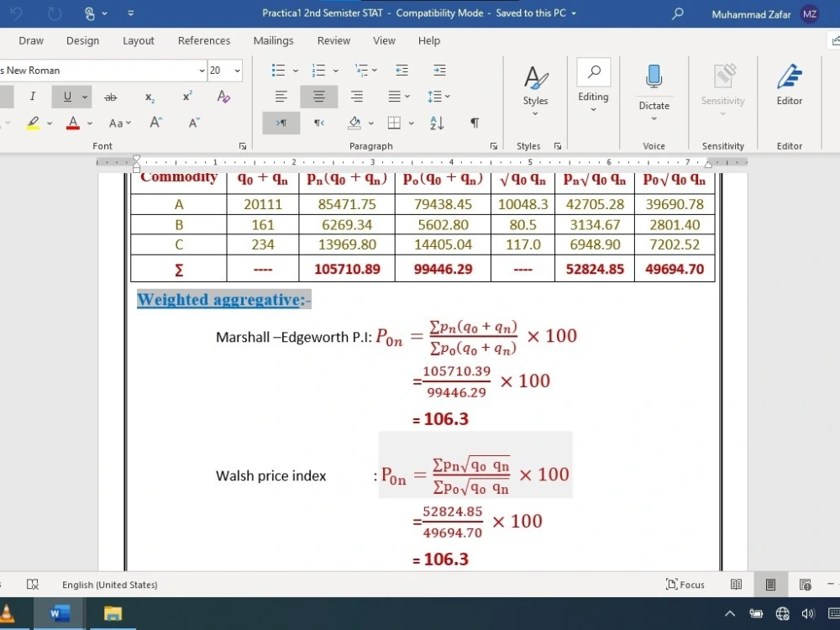Open Font dialog launcher
Screen dimensions: 840x630
tap(243, 146)
